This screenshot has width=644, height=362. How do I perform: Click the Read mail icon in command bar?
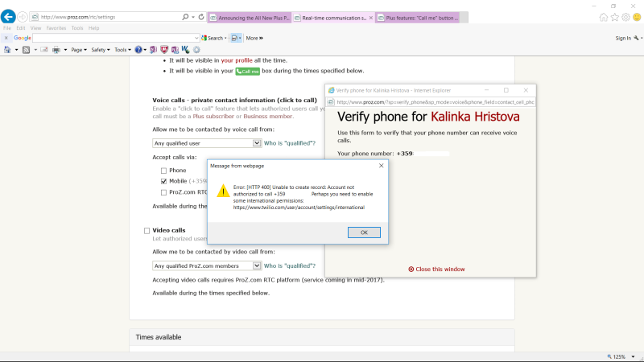pos(44,50)
